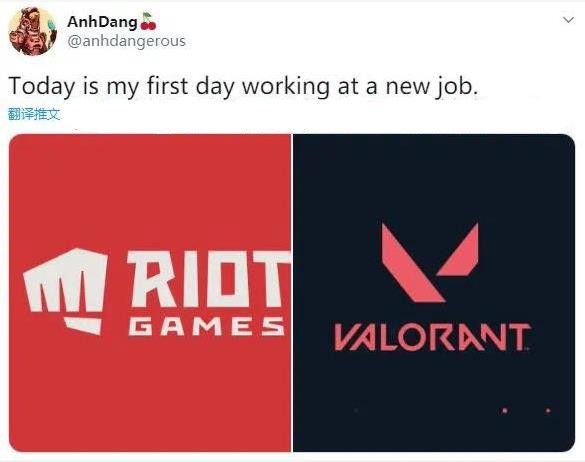Click the RIOT wordmark text
585x462 pixels.
(x=209, y=279)
